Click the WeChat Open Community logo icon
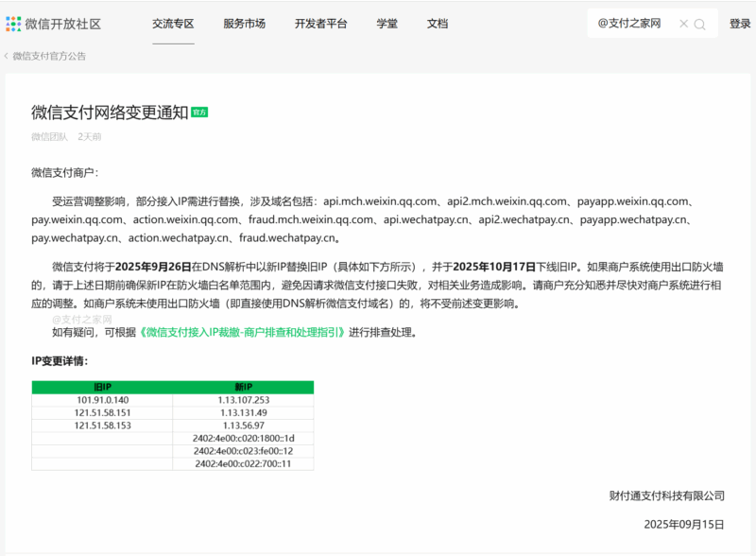The height and width of the screenshot is (556, 756). pyautogui.click(x=15, y=23)
